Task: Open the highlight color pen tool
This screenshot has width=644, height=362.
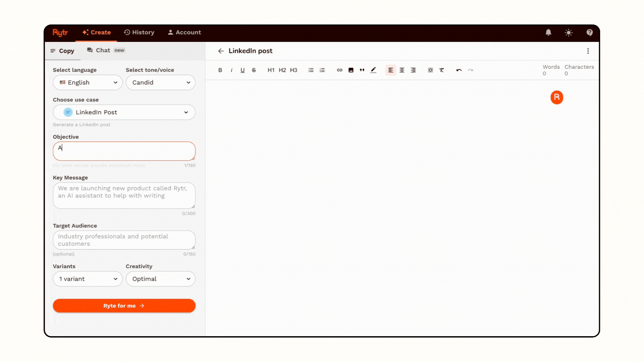Action: coord(373,70)
